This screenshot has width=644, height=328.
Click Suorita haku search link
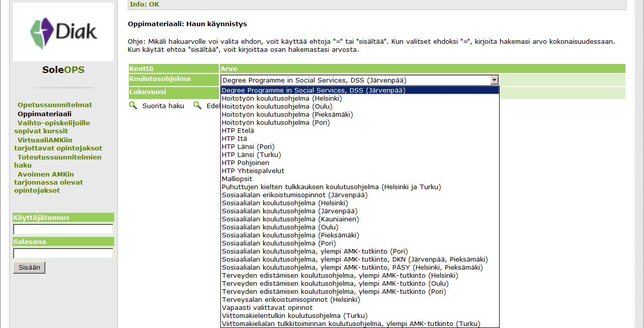[163, 106]
